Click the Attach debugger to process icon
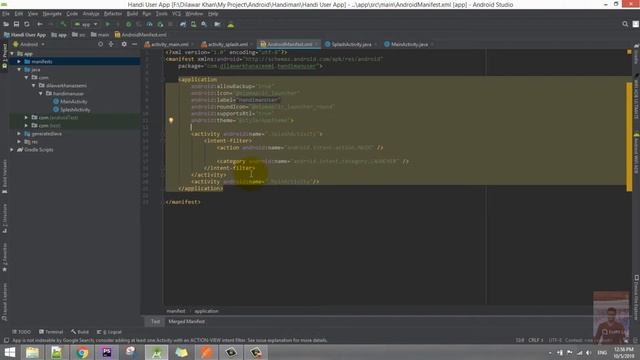Viewport: 640px width, 360px height. point(160,24)
